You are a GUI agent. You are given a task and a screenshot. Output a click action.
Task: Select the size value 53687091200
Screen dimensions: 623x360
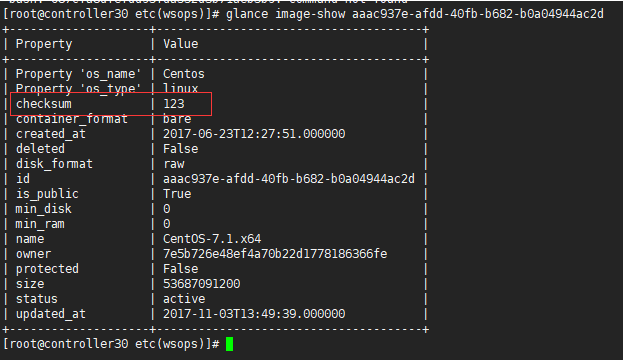[x=202, y=284]
